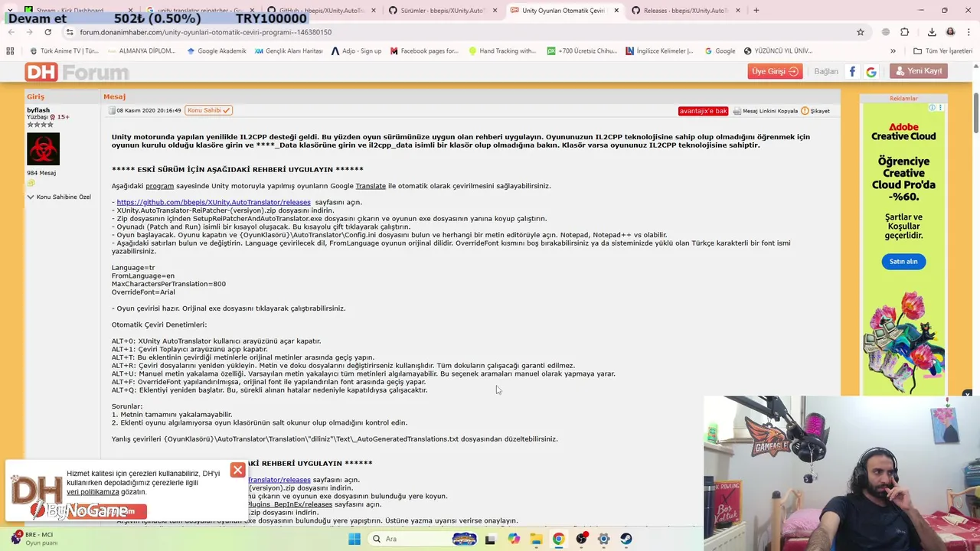The height and width of the screenshot is (551, 980).
Task: Click the DH Forum logo
Action: pos(77,73)
